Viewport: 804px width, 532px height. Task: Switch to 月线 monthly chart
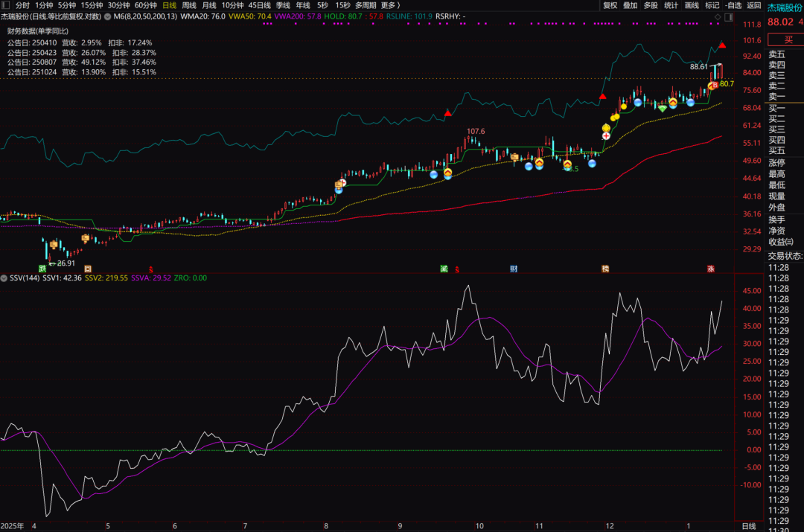(x=209, y=5)
